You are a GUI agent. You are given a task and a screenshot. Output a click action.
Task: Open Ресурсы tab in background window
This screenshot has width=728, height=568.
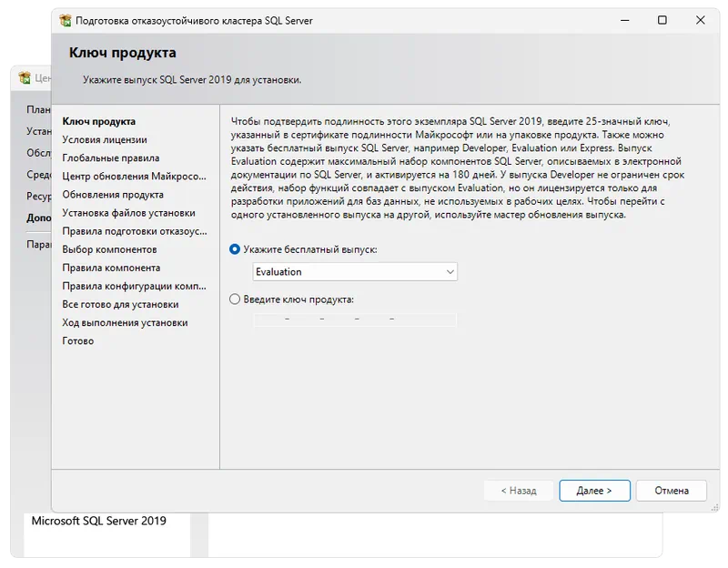[x=38, y=196]
